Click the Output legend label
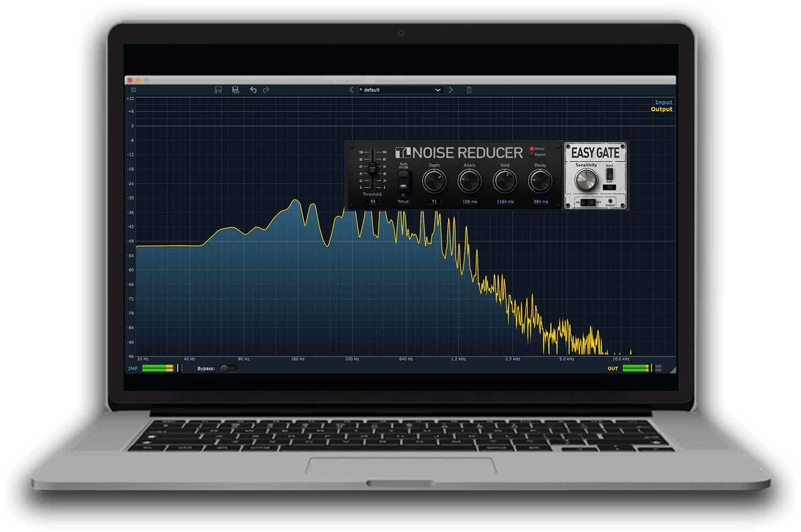This screenshot has width=801, height=532. 661,109
